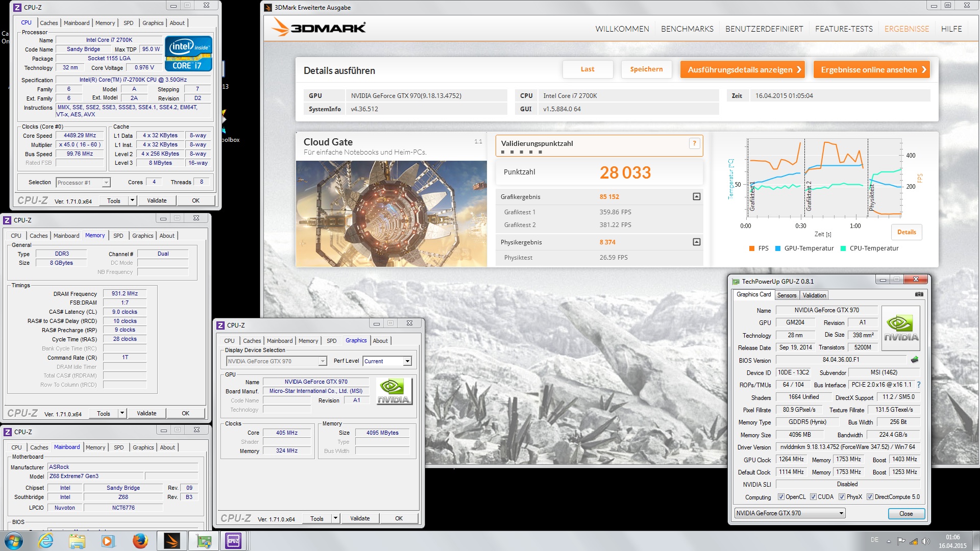980x551 pixels.
Task: Click the green CPU-Temperatur legend square
Action: [x=843, y=248]
